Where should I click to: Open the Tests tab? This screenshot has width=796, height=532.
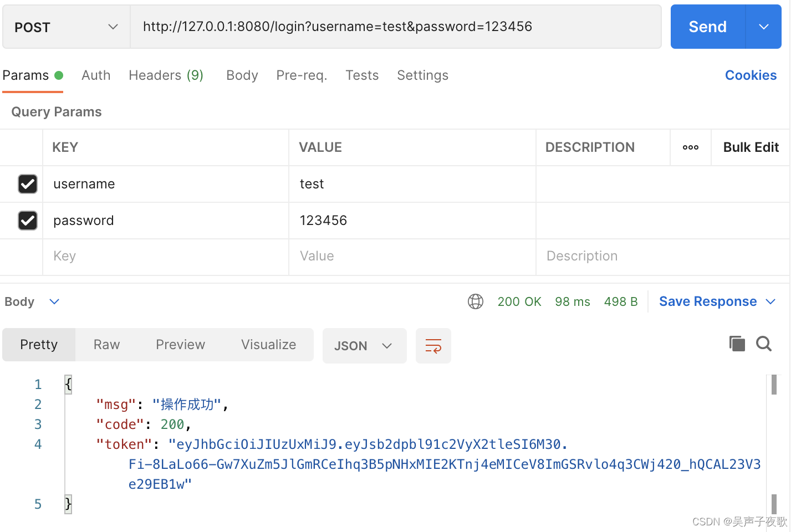pos(362,75)
